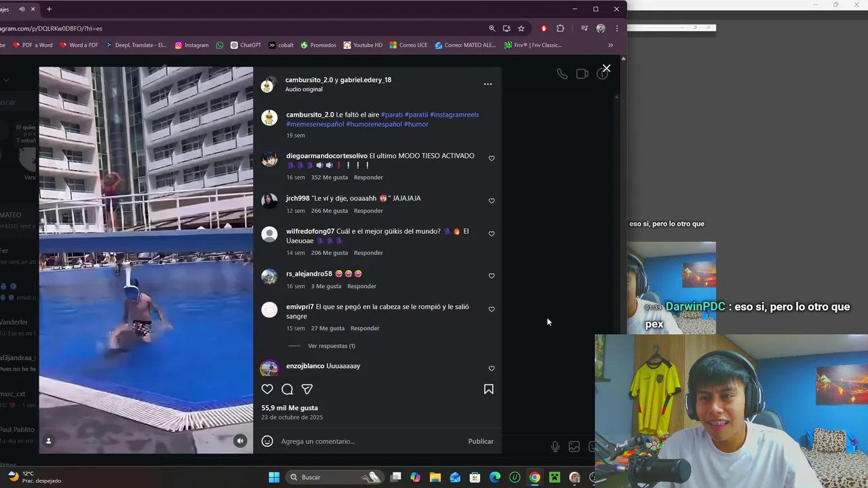The height and width of the screenshot is (488, 868).
Task: Start a voice call with phone icon
Action: (x=562, y=74)
